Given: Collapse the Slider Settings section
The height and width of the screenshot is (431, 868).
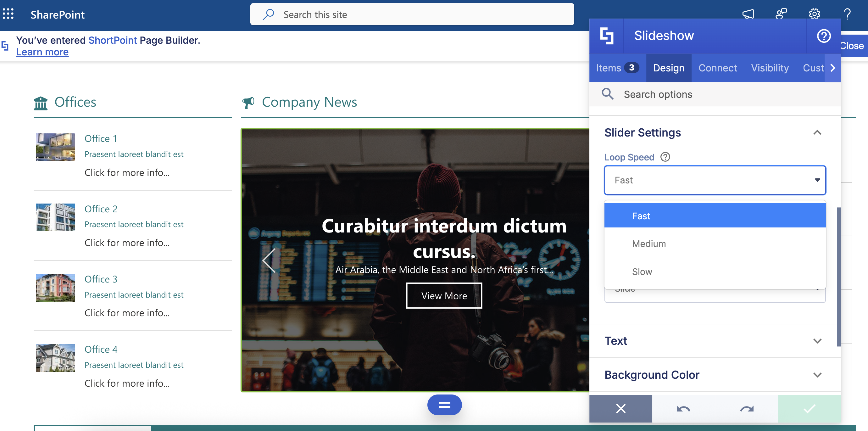Looking at the screenshot, I should (x=817, y=133).
